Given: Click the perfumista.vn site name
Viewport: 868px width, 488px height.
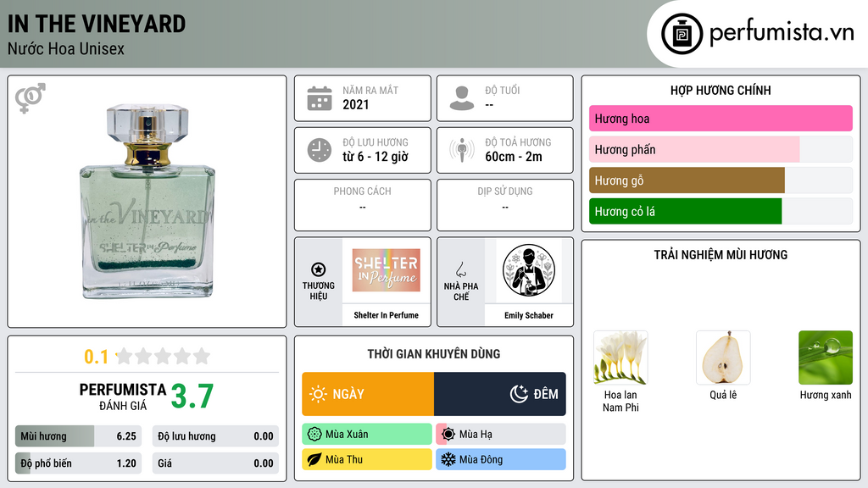Looking at the screenshot, I should [x=782, y=32].
